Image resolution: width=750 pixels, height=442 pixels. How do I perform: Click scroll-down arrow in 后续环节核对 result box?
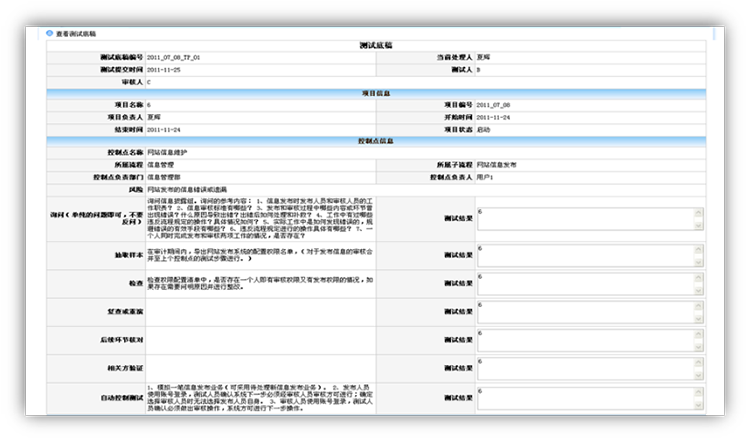tap(698, 347)
